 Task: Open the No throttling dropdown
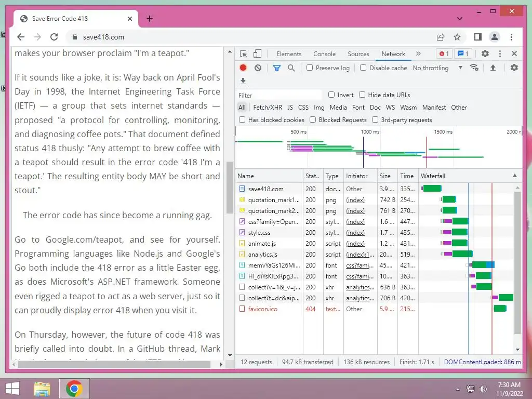coord(437,68)
